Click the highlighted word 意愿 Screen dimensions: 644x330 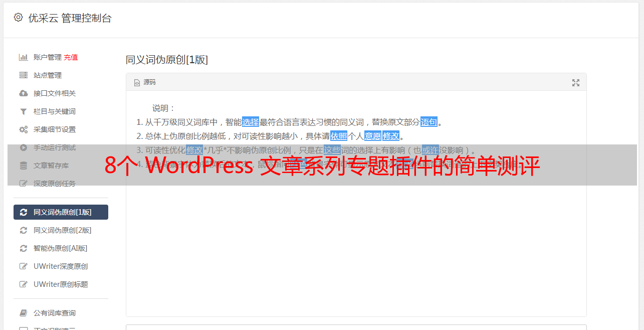pyautogui.click(x=373, y=136)
